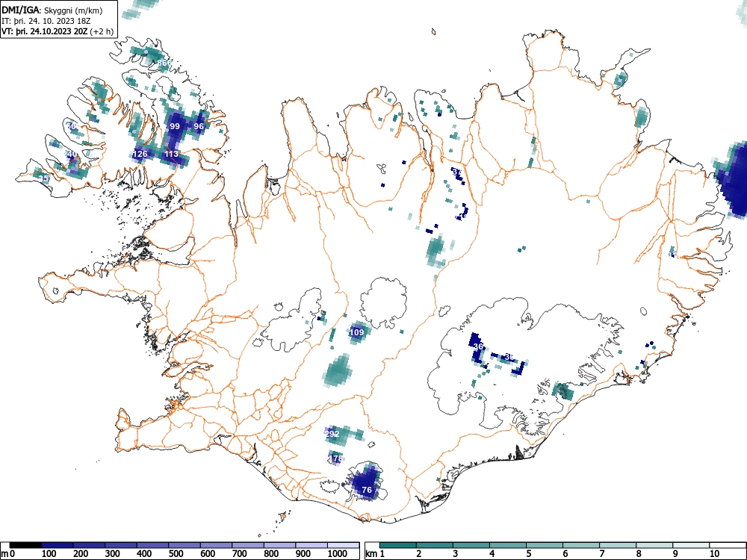This screenshot has width=747, height=560.
Task: Click the 200–300 m blue legend swatch
Action: 89,545
